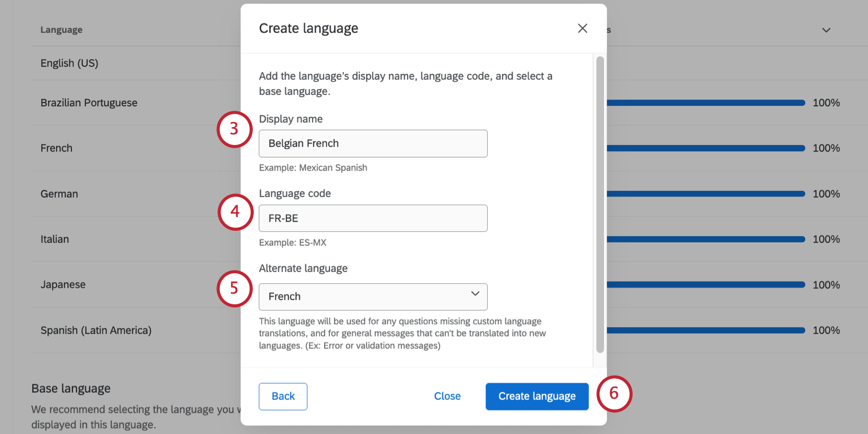Click the Japanese translation progress bar
Screen dimensions: 868x434
[706, 285]
